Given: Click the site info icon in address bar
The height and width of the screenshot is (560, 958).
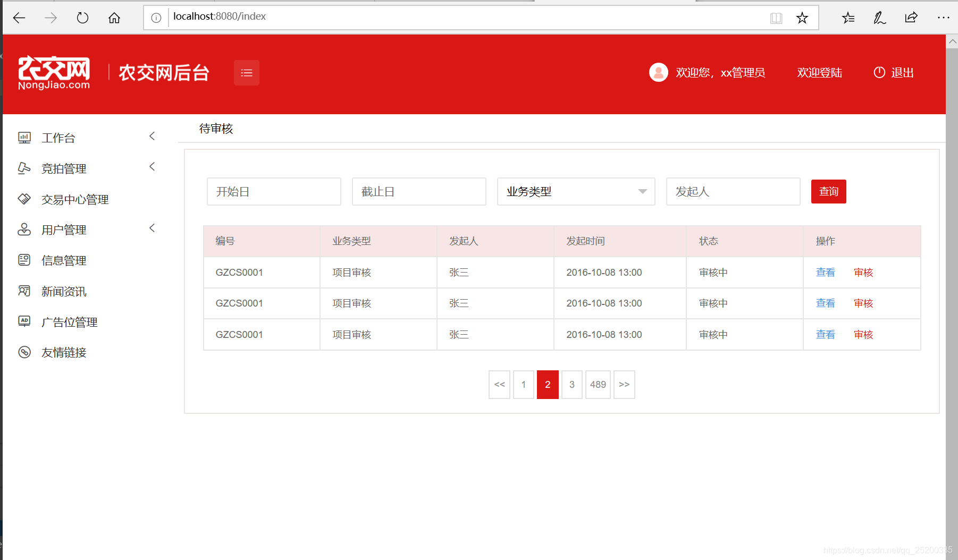Looking at the screenshot, I should click(156, 18).
